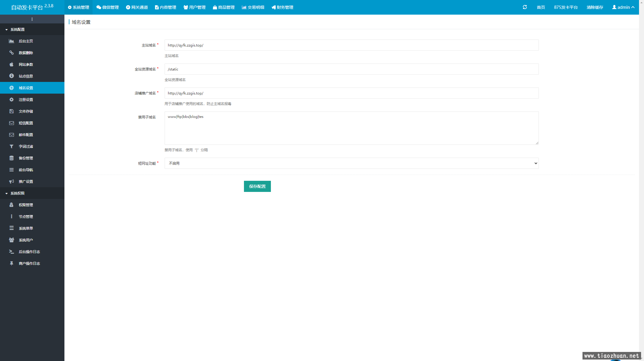Image resolution: width=644 pixels, height=361 pixels.
Task: Open 字词过滤 in the sidebar
Action: (32, 146)
